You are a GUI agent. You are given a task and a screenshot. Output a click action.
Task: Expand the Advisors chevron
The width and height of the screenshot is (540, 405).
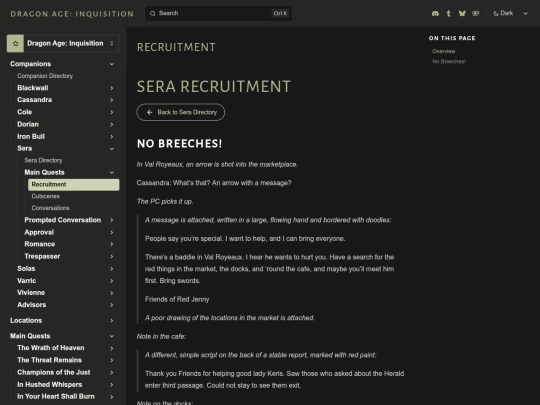click(x=112, y=305)
